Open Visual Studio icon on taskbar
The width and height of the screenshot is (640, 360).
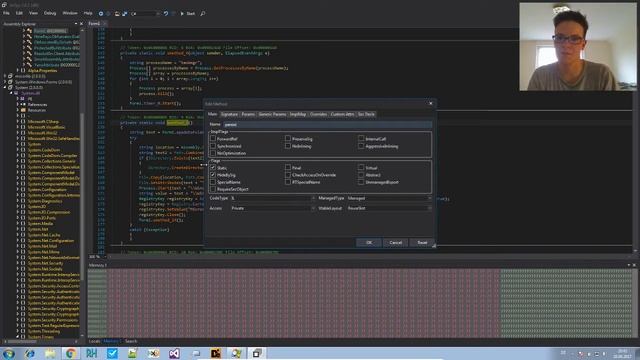(174, 353)
